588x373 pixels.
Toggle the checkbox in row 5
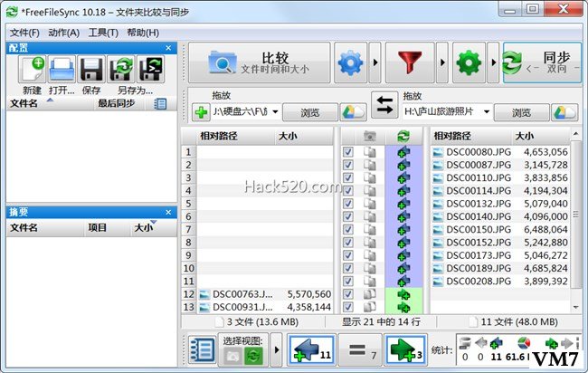tap(348, 204)
